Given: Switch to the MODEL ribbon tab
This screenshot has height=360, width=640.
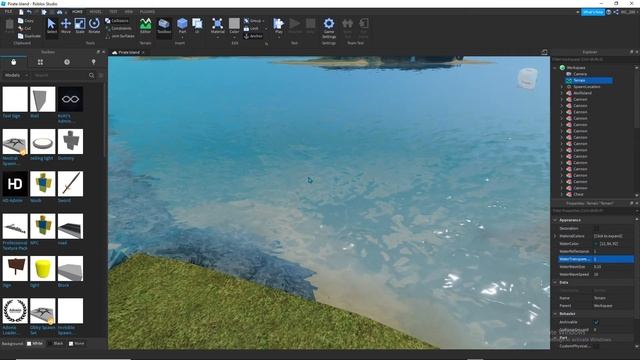Looking at the screenshot, I should [96, 12].
